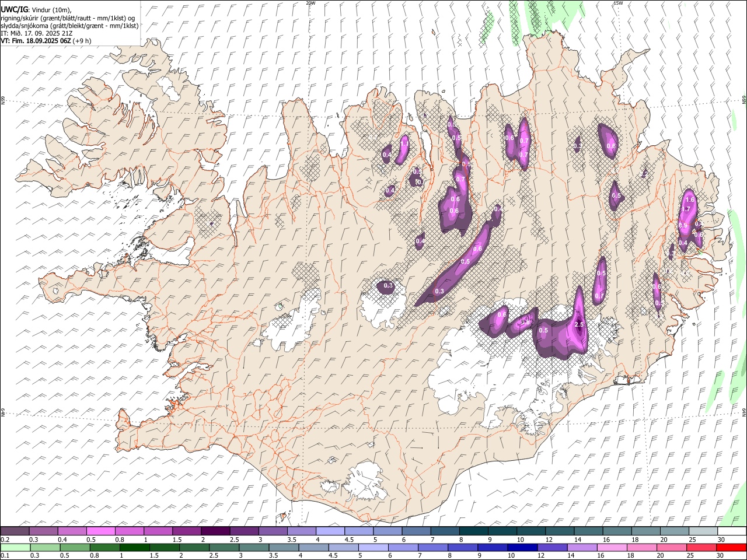Pick the magenta 0.8 swatch in upper legend row
Viewport: 747px width, 560px height.
pos(130,531)
